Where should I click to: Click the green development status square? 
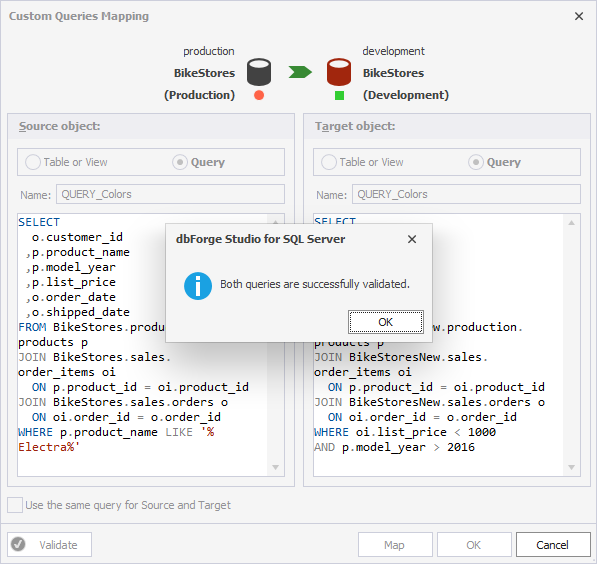339,95
